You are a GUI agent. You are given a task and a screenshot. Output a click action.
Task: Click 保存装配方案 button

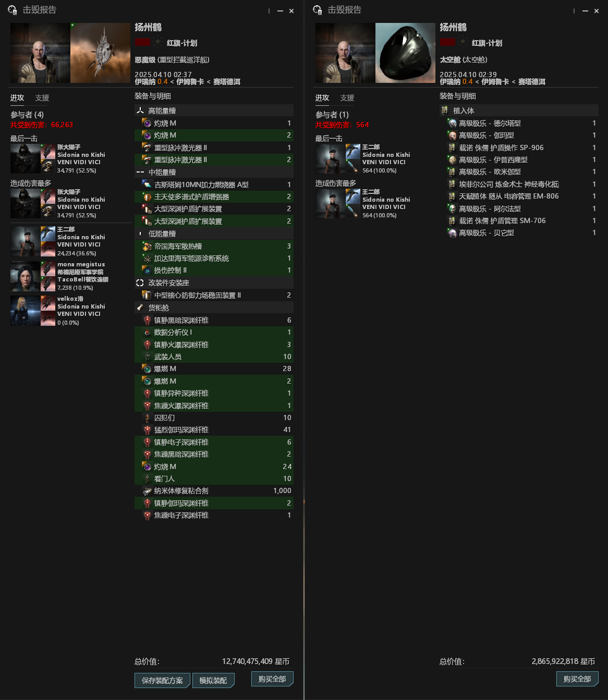[x=162, y=680]
